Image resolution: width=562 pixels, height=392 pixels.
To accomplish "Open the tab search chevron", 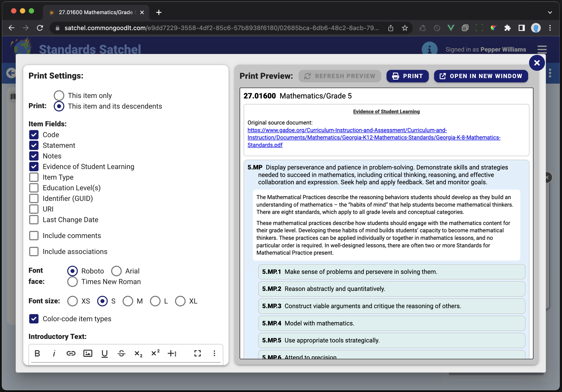I will click(x=550, y=12).
